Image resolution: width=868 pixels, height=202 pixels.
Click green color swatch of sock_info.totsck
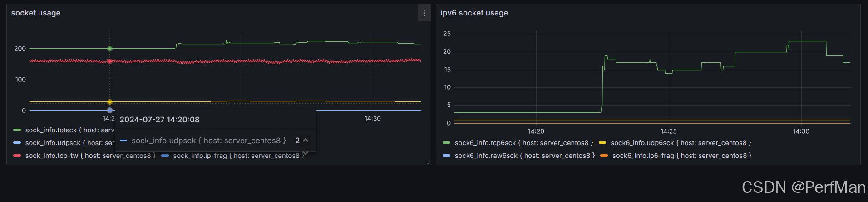click(x=17, y=130)
